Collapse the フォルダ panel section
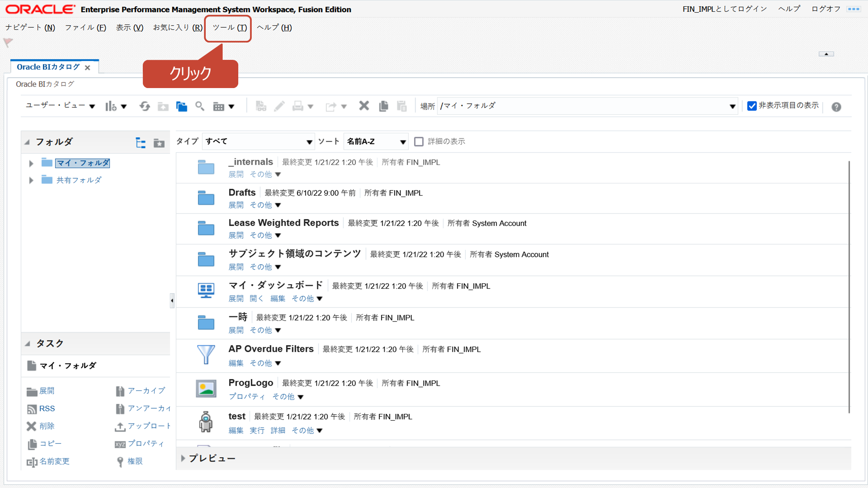 click(x=27, y=142)
